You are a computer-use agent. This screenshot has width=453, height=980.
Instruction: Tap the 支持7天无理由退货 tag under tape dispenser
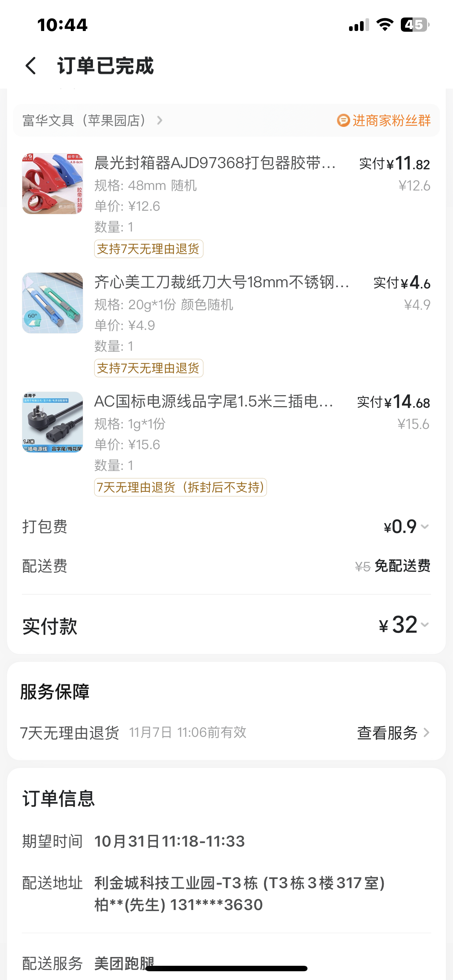[148, 249]
